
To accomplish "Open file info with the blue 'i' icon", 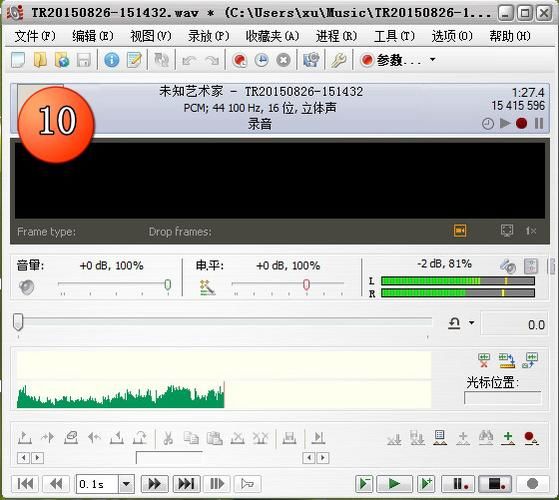I will [112, 60].
